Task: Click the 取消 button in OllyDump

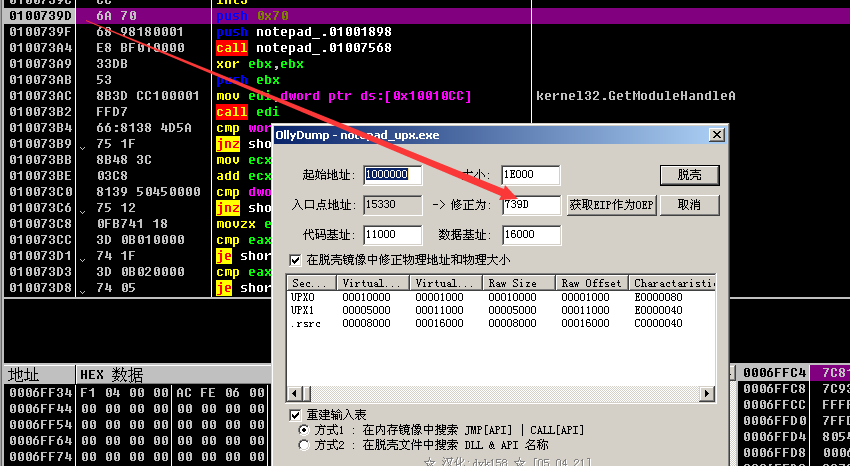Action: 689,205
